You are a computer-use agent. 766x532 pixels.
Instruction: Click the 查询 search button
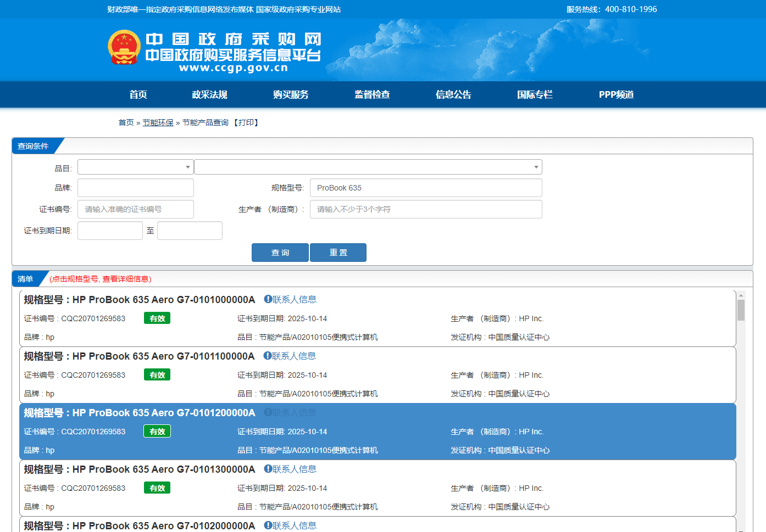pos(280,253)
